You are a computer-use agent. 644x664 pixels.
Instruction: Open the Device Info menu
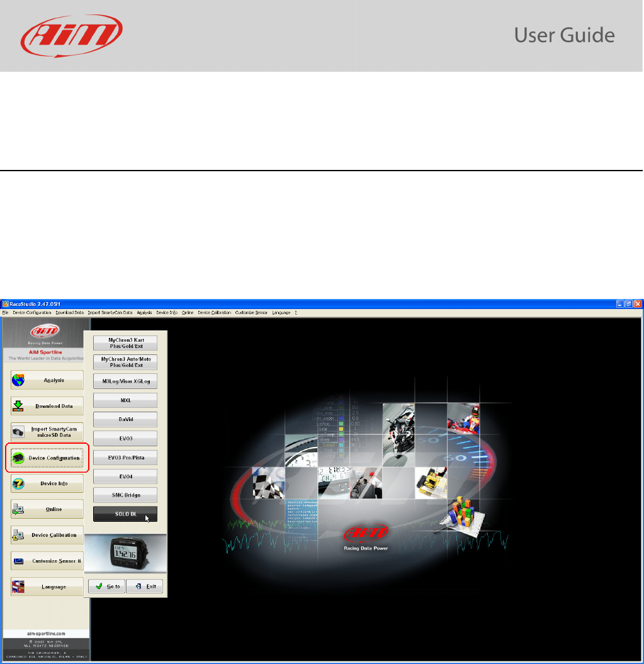(x=167, y=313)
